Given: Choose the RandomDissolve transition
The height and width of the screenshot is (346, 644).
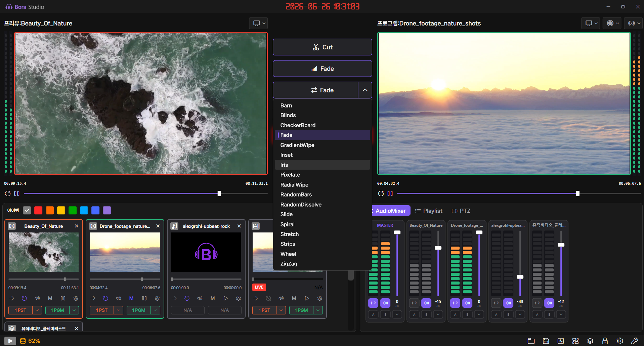Looking at the screenshot, I should (323, 205).
